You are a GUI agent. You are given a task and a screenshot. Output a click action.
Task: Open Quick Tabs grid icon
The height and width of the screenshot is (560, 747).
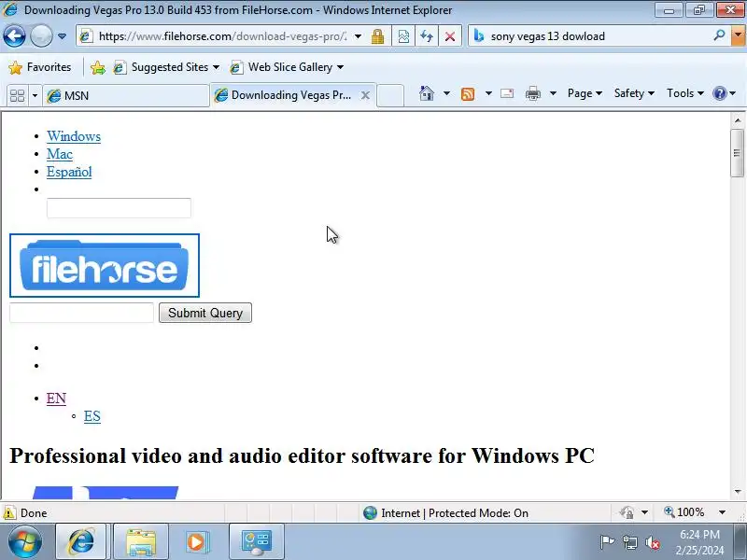click(x=17, y=96)
